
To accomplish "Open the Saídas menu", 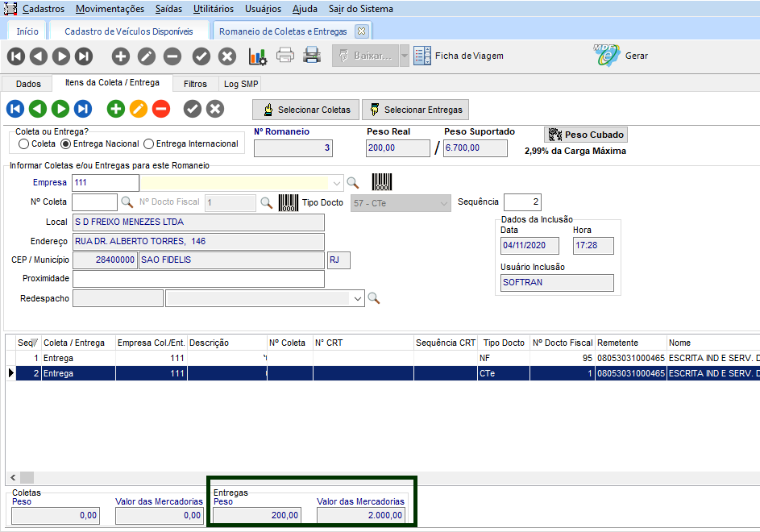I will [168, 9].
